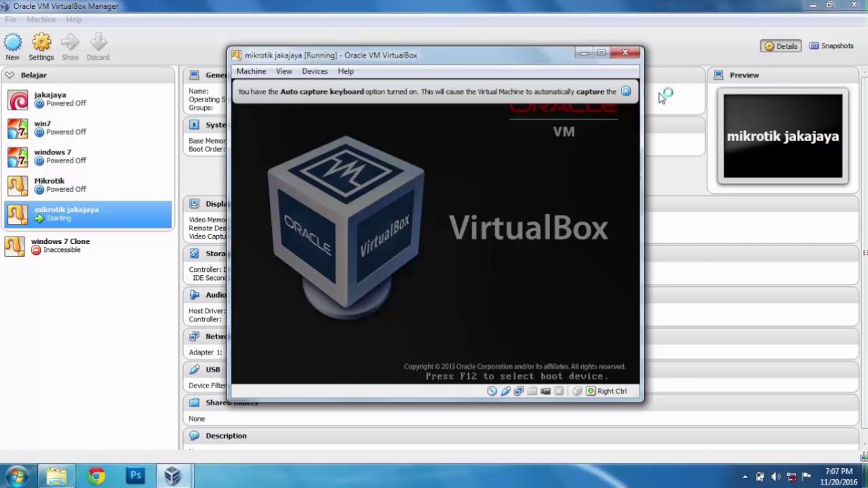Open the Devices menu in VM window
This screenshot has width=868, height=488.
point(315,71)
